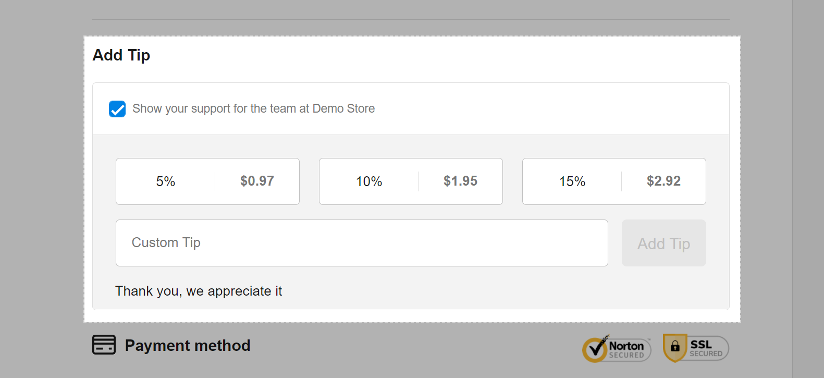Select the 5% tip option
The image size is (824, 379).
tap(208, 181)
